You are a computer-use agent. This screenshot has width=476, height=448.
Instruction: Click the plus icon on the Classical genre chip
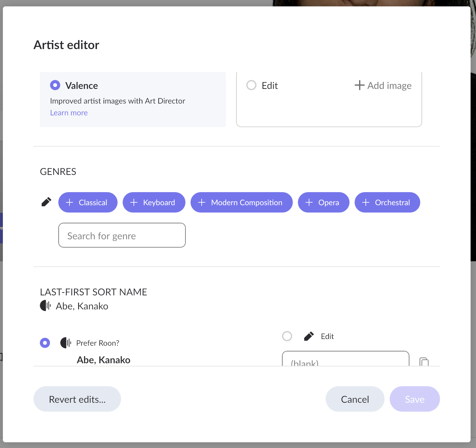point(69,202)
